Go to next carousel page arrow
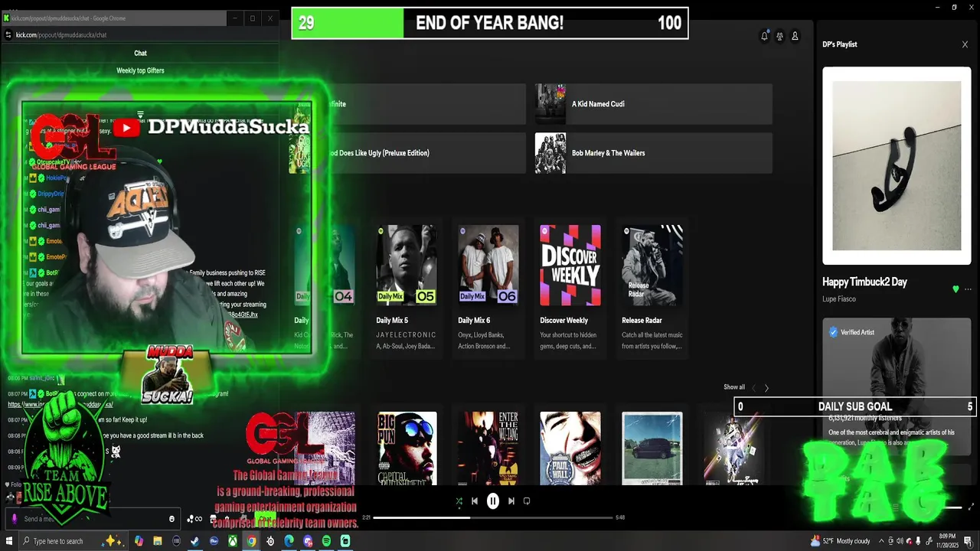This screenshot has width=980, height=551. pyautogui.click(x=766, y=388)
